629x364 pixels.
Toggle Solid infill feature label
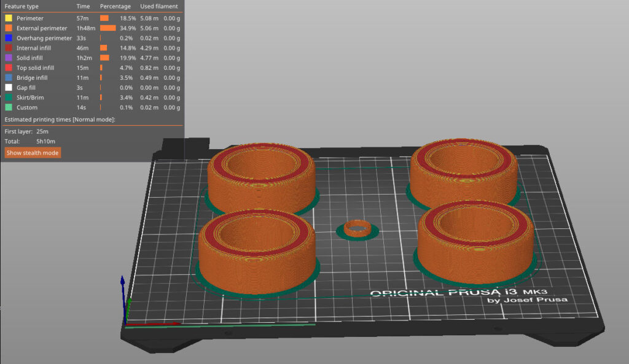click(29, 58)
